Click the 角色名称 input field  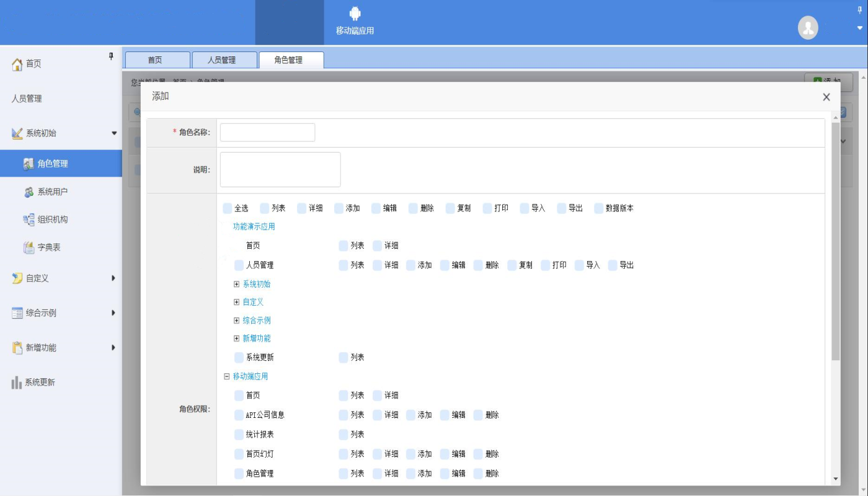pyautogui.click(x=267, y=133)
